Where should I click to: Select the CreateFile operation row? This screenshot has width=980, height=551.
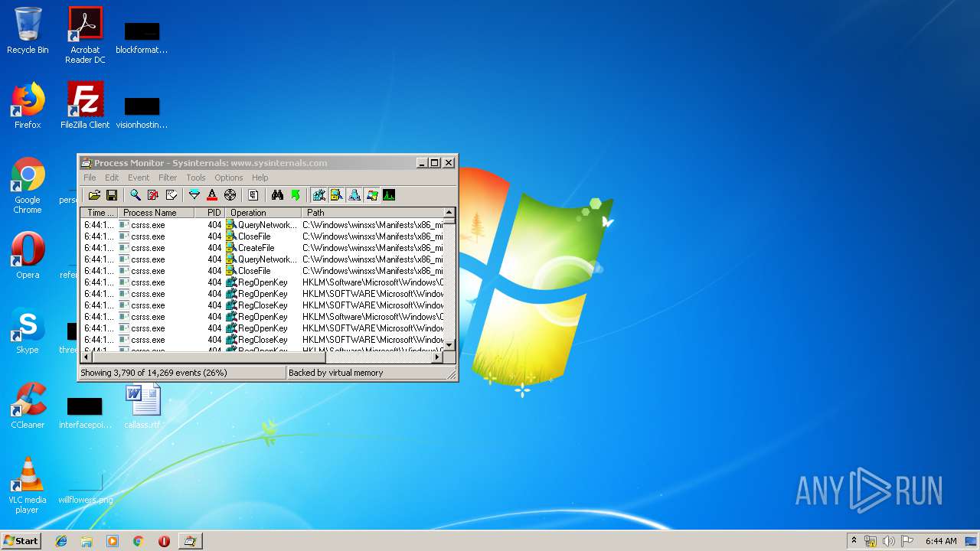click(262, 248)
